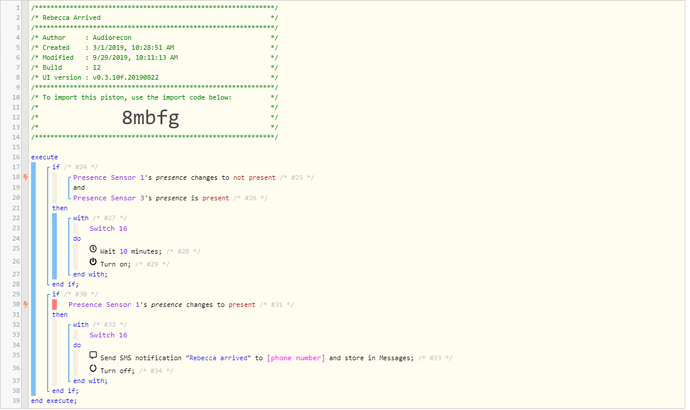This screenshot has height=410, width=690.
Task: Click 'end execute;' on line 39
Action: pos(54,401)
